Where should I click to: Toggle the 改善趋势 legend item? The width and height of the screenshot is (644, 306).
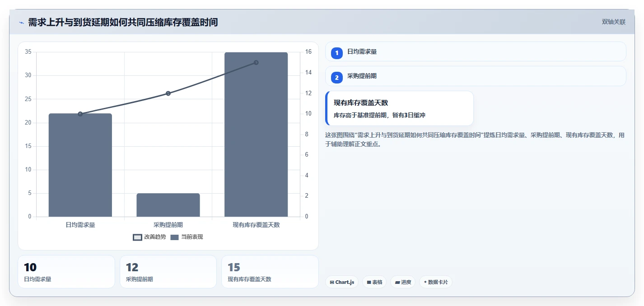(149, 237)
